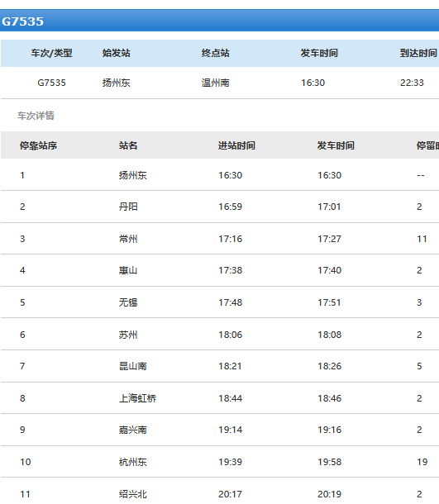Click 常州 departure time 17:27
The width and height of the screenshot is (439, 504).
[329, 239]
